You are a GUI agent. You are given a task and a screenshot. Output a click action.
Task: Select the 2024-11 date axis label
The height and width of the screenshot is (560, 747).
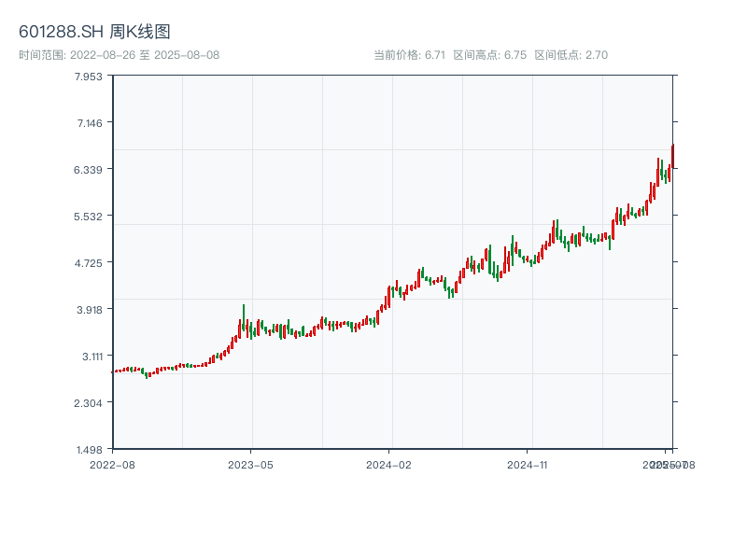528,464
